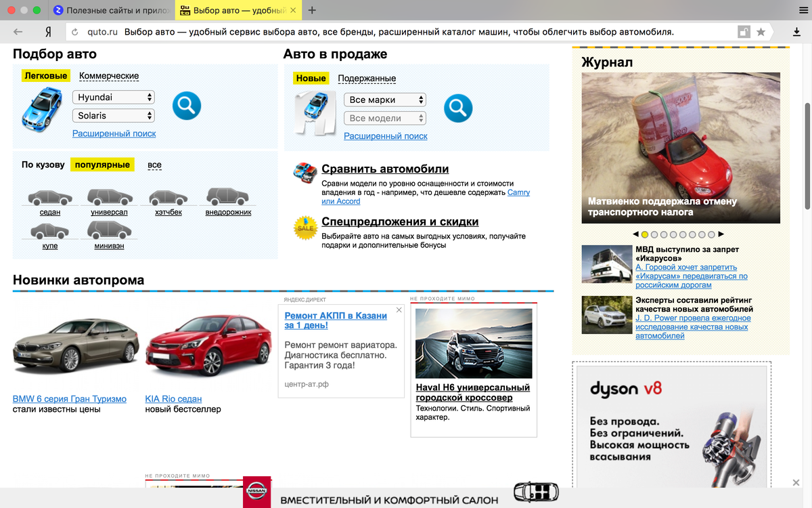Viewport: 812px width, 508px height.
Task: Open BMW 6 серия Гран Туризмо link
Action: click(70, 399)
